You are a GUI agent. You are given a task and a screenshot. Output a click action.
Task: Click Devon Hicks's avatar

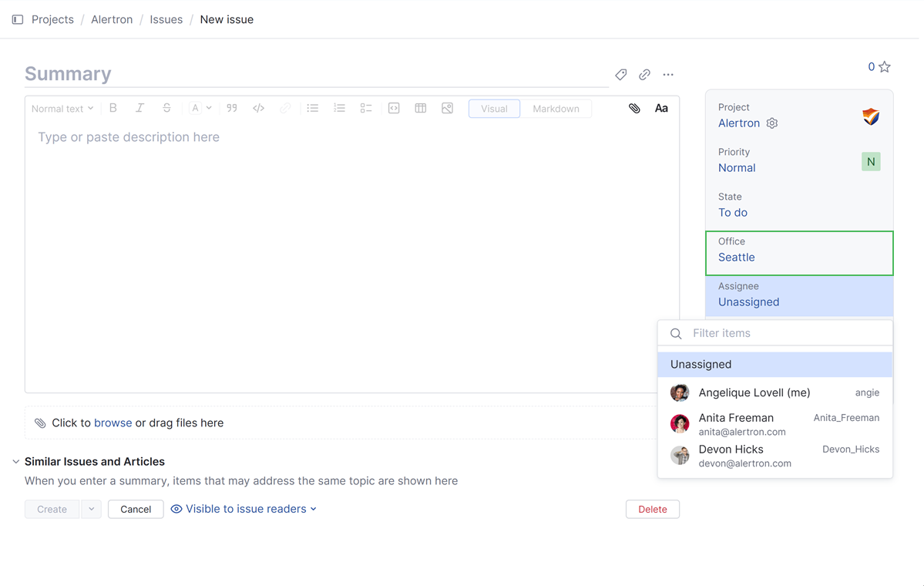(680, 455)
